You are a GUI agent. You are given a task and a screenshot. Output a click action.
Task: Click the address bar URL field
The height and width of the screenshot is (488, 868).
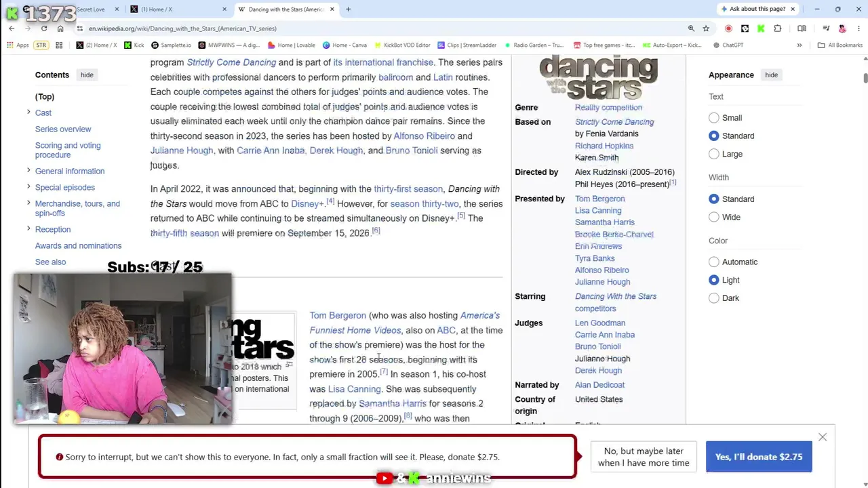380,28
